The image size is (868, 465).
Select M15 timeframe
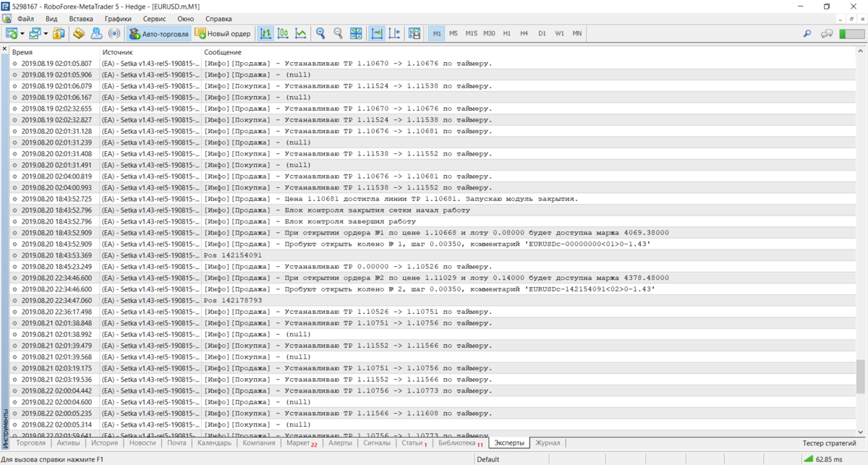point(472,33)
